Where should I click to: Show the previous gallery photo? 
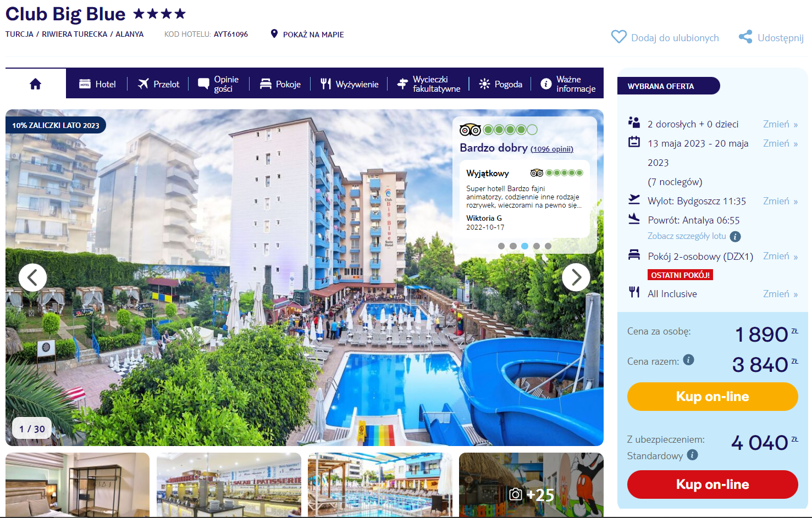point(32,277)
